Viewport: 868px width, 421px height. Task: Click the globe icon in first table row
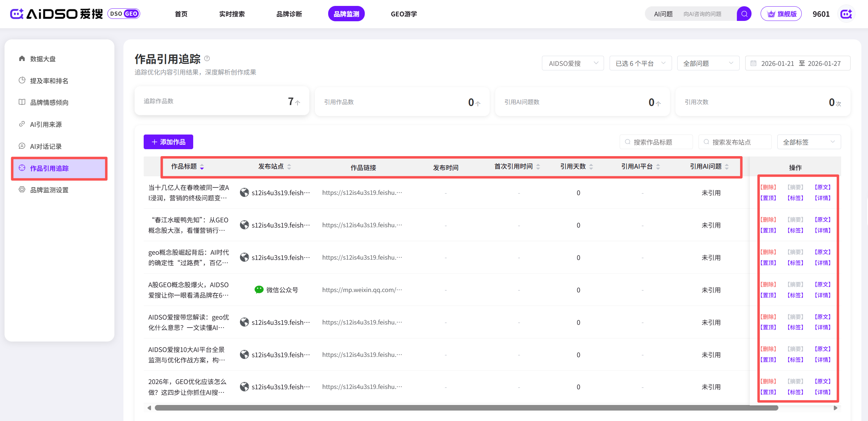244,193
